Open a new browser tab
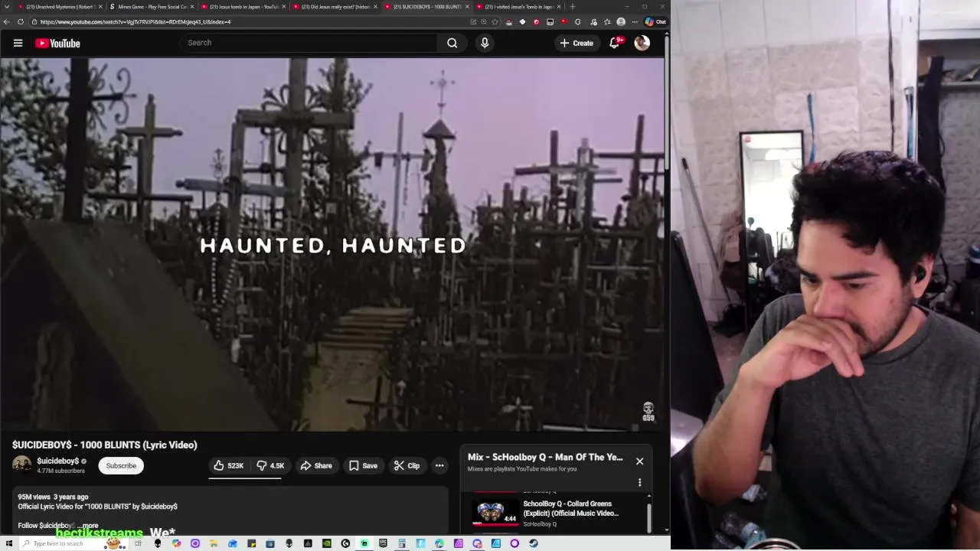The width and height of the screenshot is (980, 551). point(573,7)
